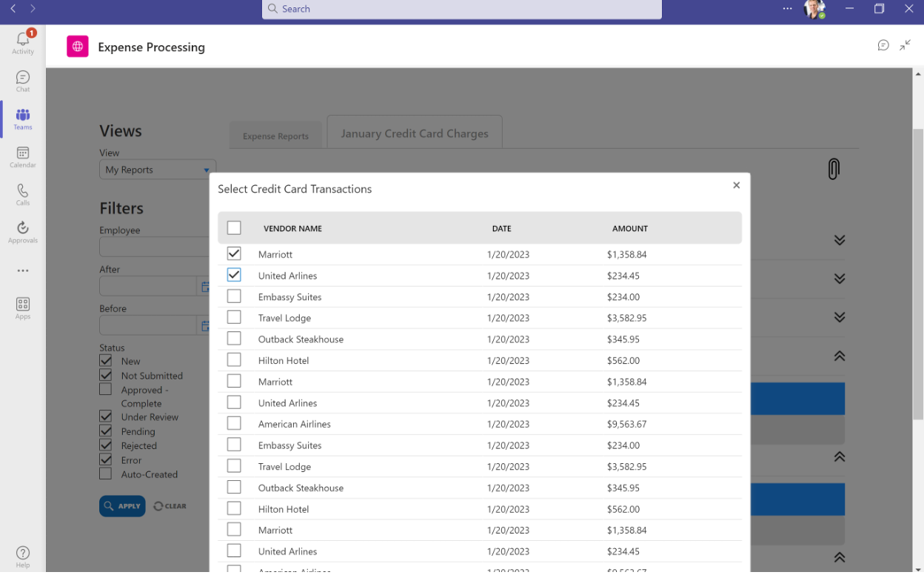Check the first Hilton Hotel checkbox
The width and height of the screenshot is (924, 575).
coord(234,360)
